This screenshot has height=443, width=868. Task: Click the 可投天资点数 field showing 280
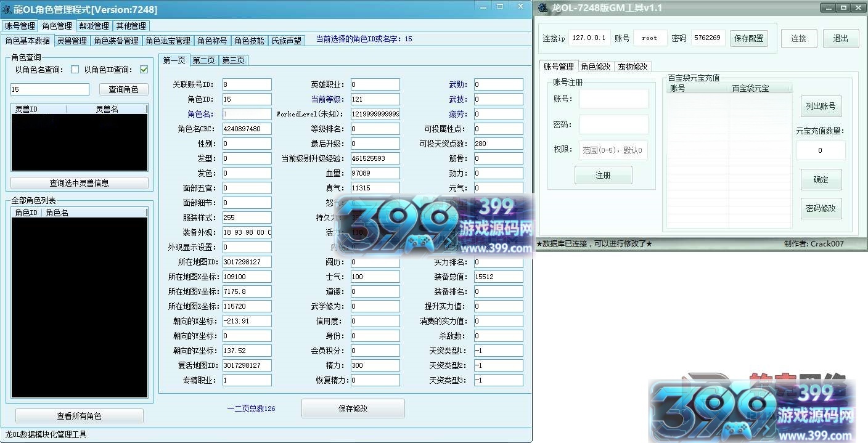click(x=498, y=144)
